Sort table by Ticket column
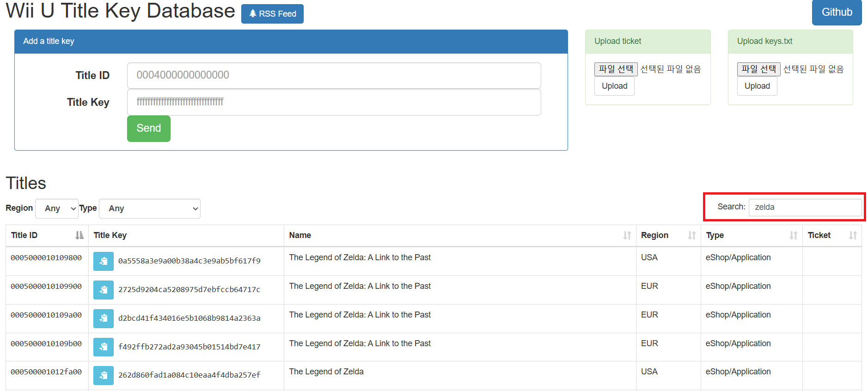 [x=832, y=235]
